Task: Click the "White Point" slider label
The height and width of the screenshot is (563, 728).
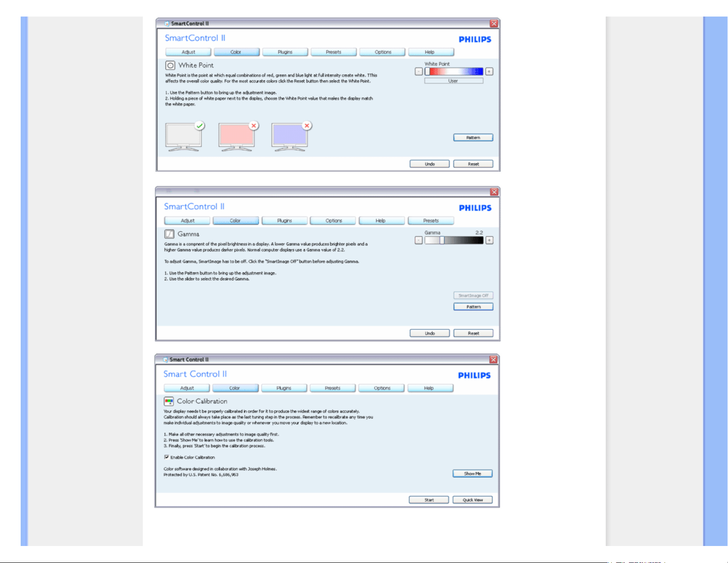Action: (x=437, y=64)
